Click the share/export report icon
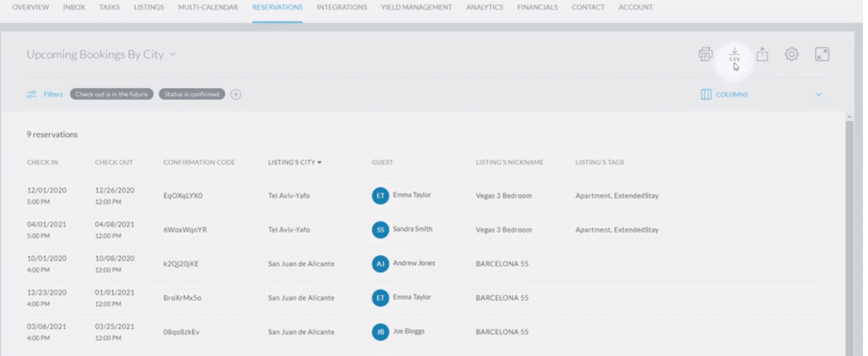 click(x=762, y=55)
